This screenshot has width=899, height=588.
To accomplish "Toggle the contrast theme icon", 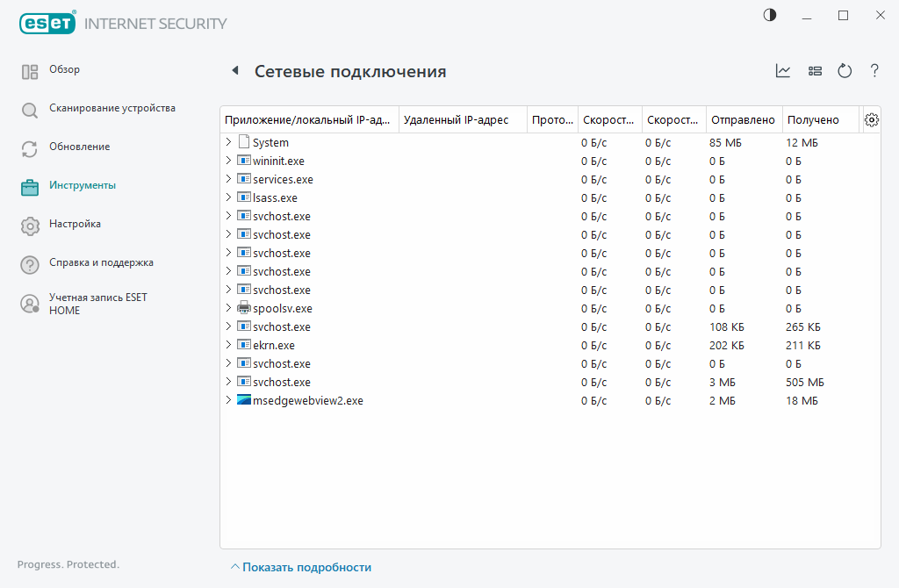I will point(770,16).
